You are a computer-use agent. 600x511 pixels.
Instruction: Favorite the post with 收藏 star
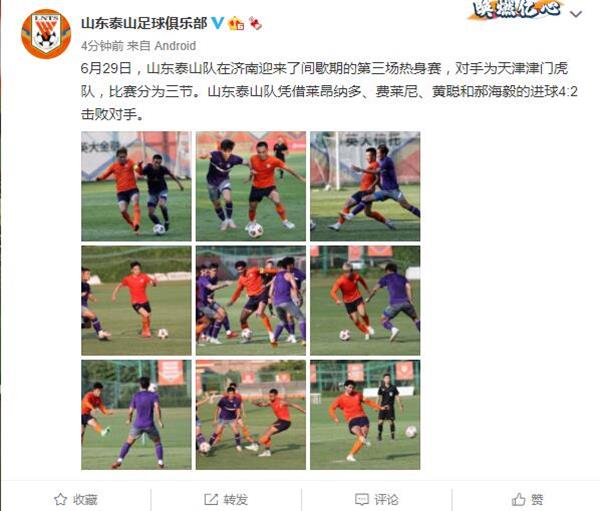pos(76,499)
